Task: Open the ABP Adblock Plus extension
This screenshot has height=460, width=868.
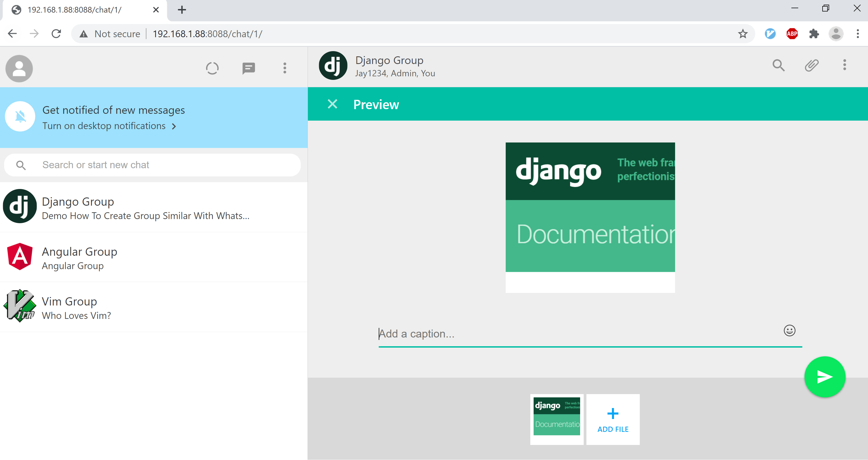Action: tap(792, 34)
